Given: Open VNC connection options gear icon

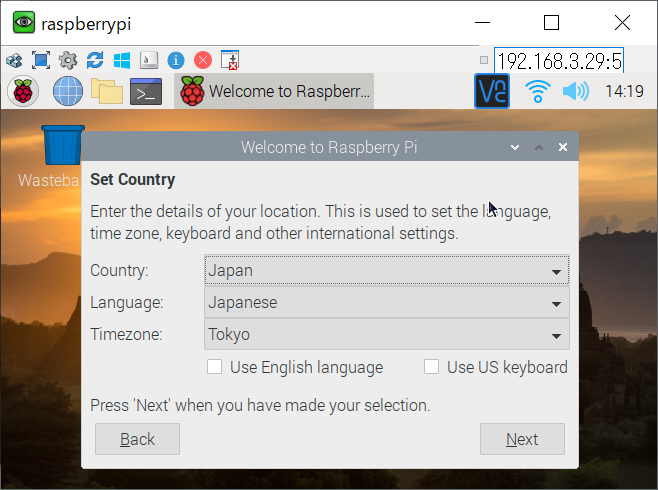Looking at the screenshot, I should 68,60.
